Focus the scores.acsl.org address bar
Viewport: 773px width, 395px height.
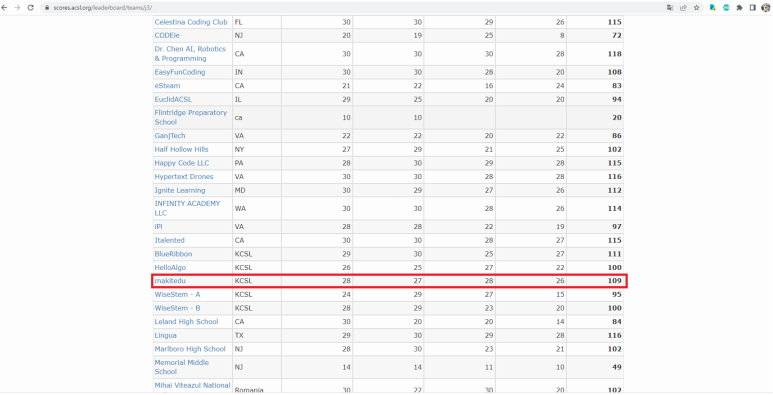[x=345, y=8]
